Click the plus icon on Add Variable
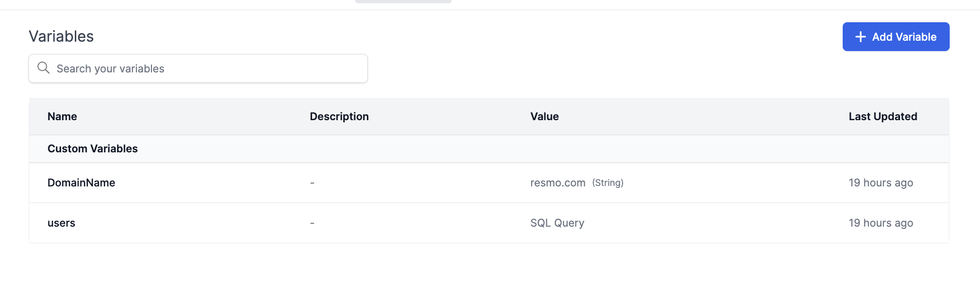Viewport: 980px width, 282px height. [x=861, y=37]
